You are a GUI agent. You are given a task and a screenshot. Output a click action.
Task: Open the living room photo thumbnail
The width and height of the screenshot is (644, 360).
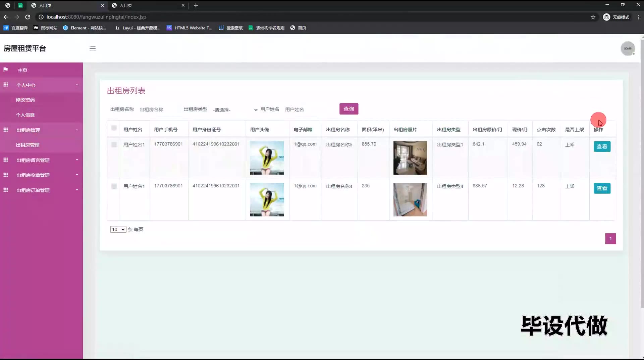[x=410, y=158]
